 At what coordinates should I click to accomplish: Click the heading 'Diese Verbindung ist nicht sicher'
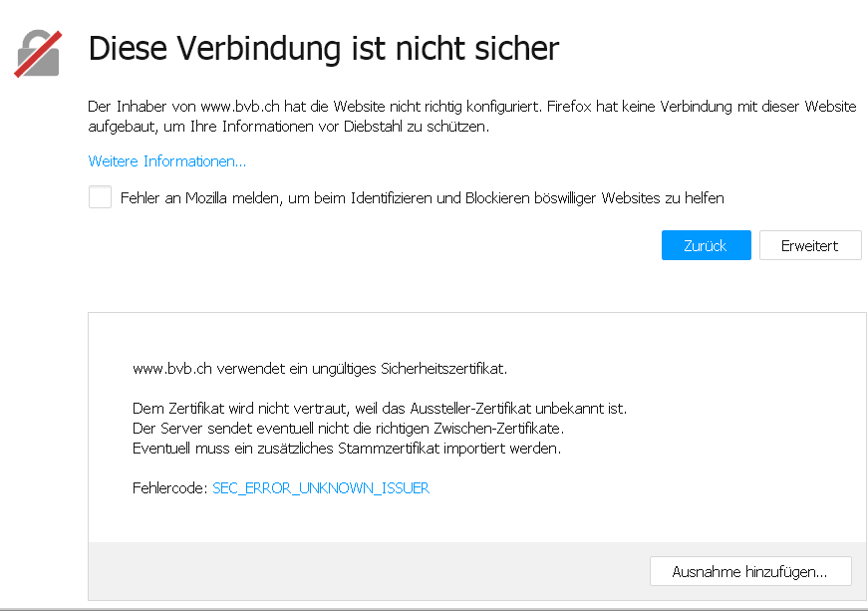[324, 48]
